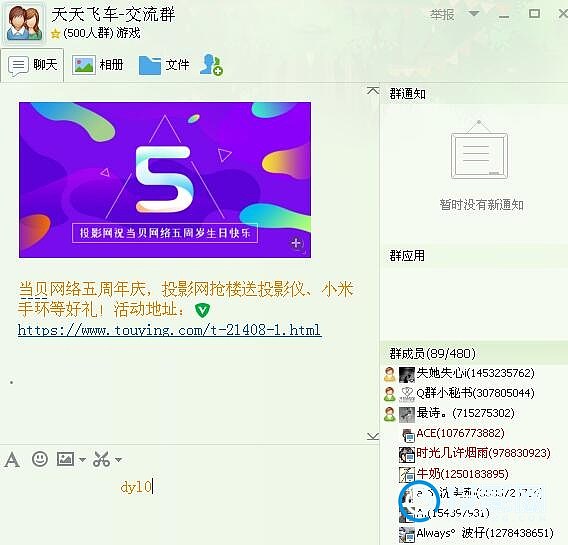Viewport: 568px width, 545px height.
Task: Click the scissors screenshot icon
Action: (x=101, y=459)
